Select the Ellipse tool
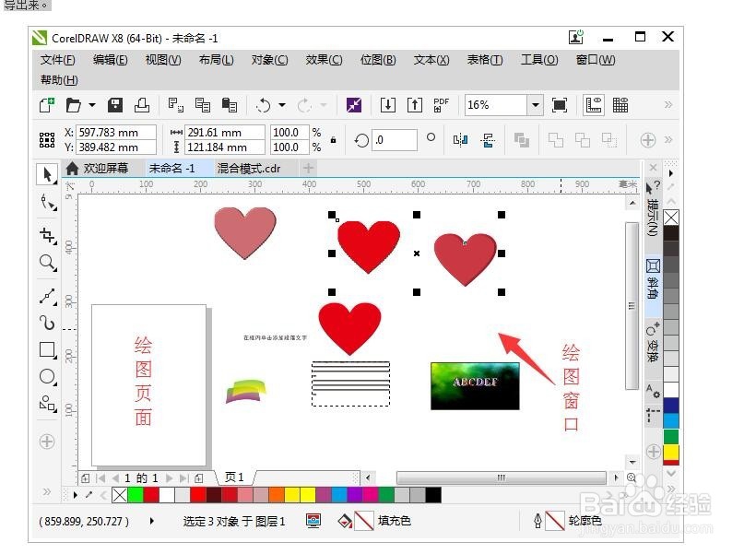Viewport: 756px width, 554px height. [x=47, y=376]
